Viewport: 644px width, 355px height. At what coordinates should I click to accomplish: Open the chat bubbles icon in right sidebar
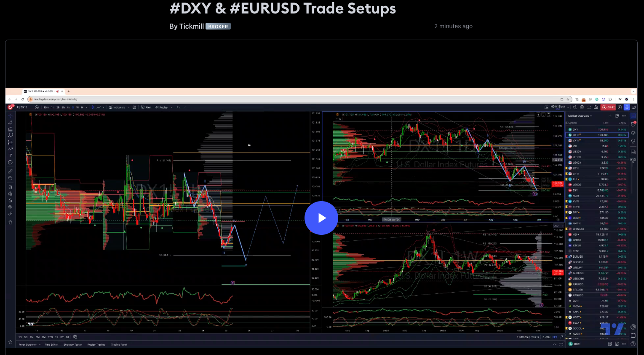point(633,152)
